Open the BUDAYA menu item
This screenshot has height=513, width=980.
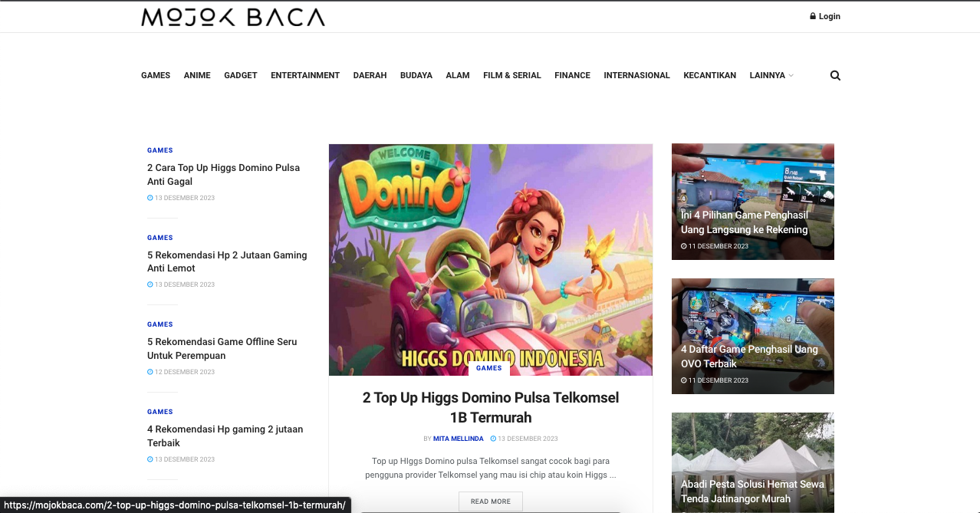click(416, 75)
